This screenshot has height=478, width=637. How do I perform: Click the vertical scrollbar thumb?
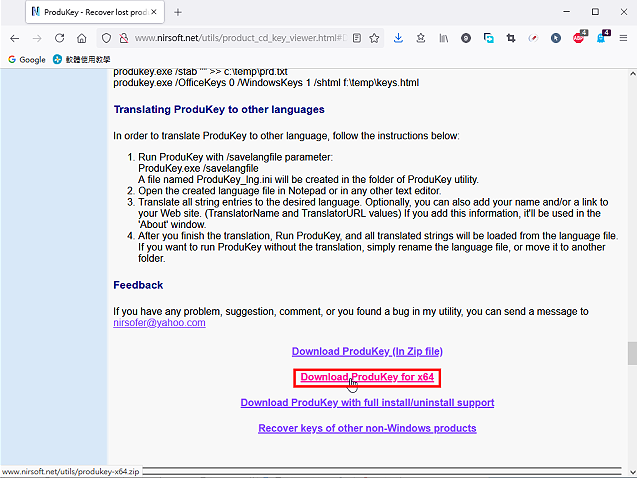pyautogui.click(x=632, y=354)
